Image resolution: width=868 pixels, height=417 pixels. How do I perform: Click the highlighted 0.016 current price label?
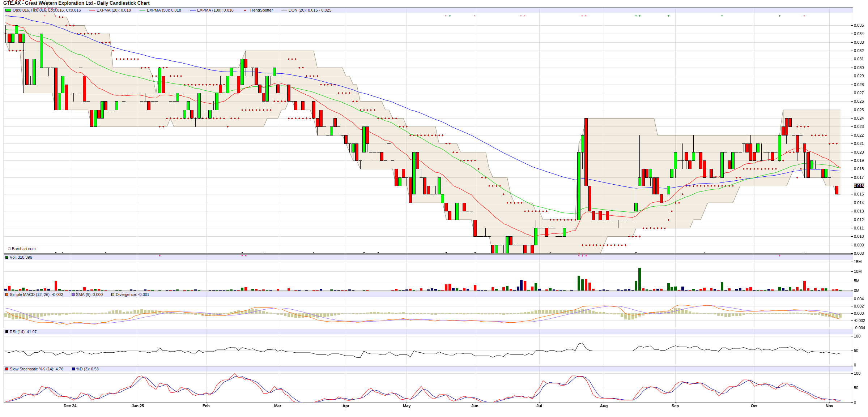click(859, 186)
